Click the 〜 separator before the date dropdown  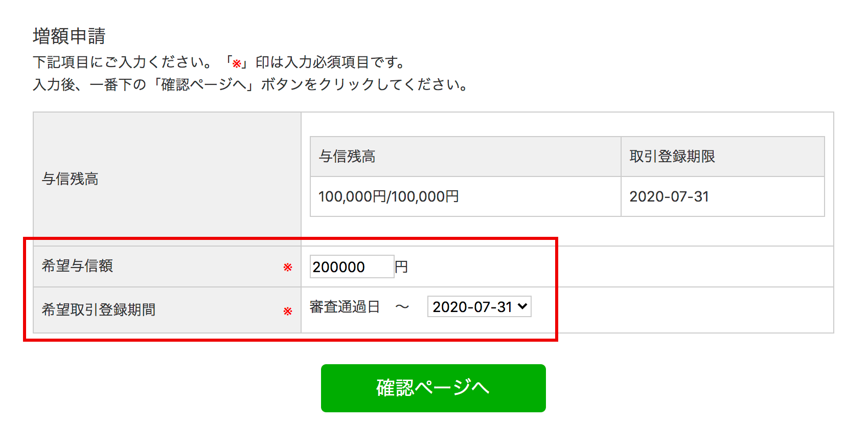coord(402,307)
